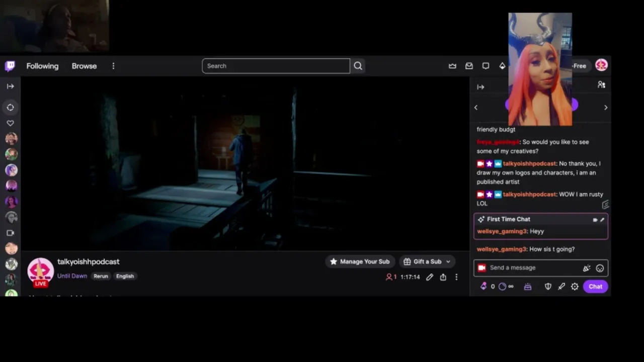
Task: Open the Prime loot crown icon
Action: [452, 66]
